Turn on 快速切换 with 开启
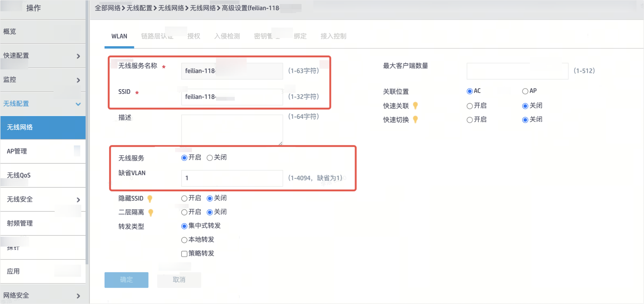This screenshot has width=644, height=304. 469,120
